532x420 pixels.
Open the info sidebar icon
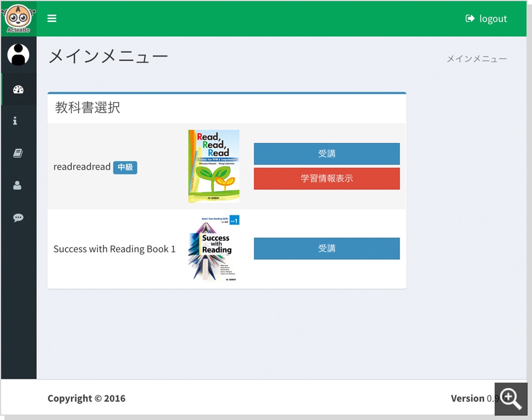tap(15, 121)
